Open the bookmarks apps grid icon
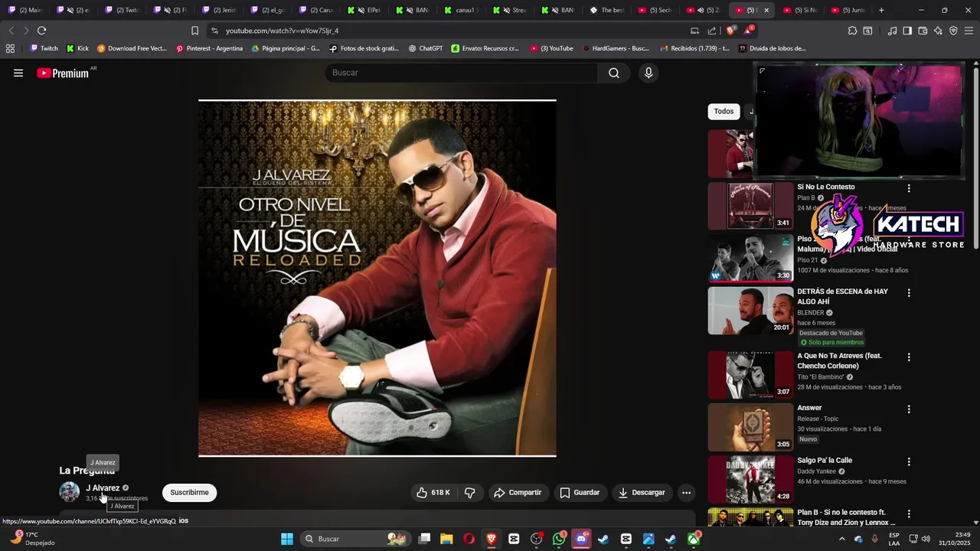The image size is (980, 551). pyautogui.click(x=10, y=48)
